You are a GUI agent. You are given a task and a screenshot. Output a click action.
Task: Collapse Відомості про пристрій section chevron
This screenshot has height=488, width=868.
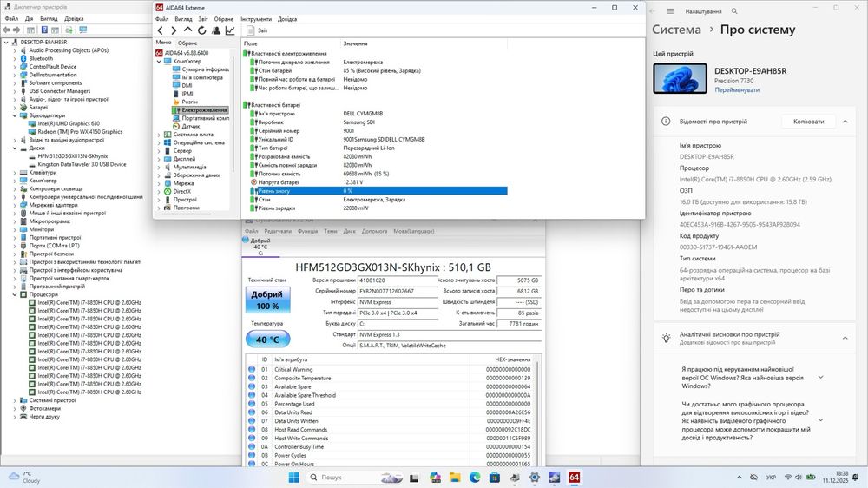click(x=845, y=122)
